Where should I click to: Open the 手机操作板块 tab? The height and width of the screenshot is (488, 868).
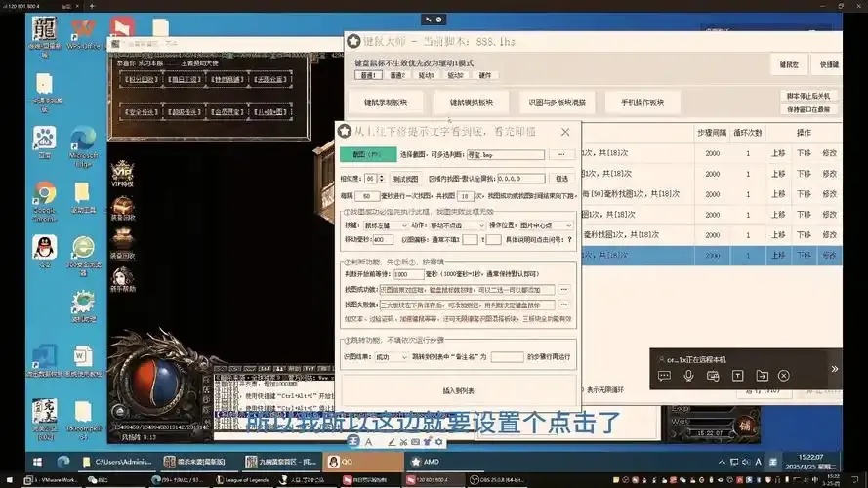tap(642, 102)
